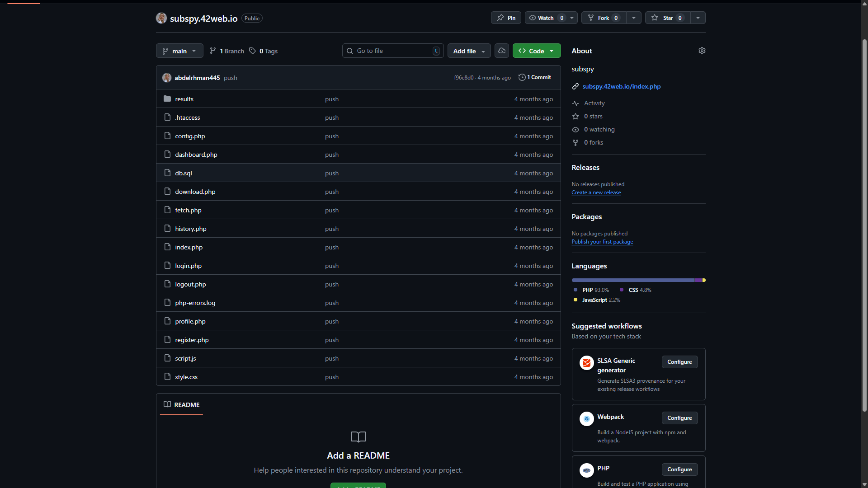Configure the Webpack workflow
868x488 pixels.
[x=679, y=418]
